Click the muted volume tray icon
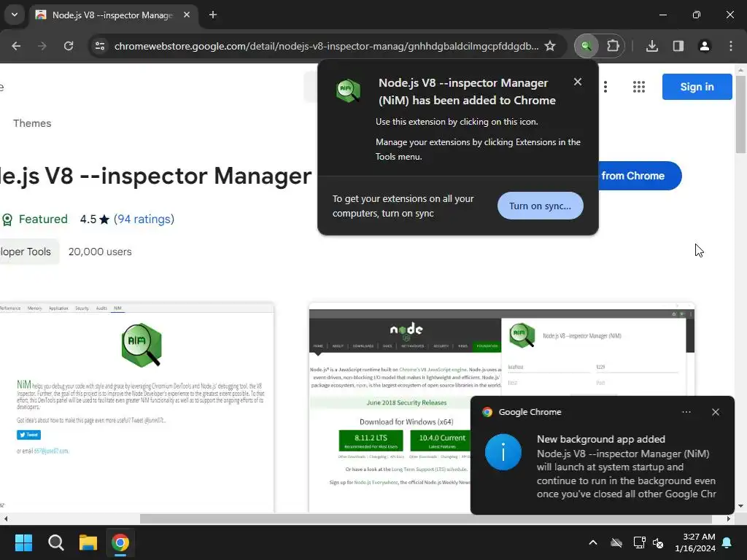 tap(659, 542)
